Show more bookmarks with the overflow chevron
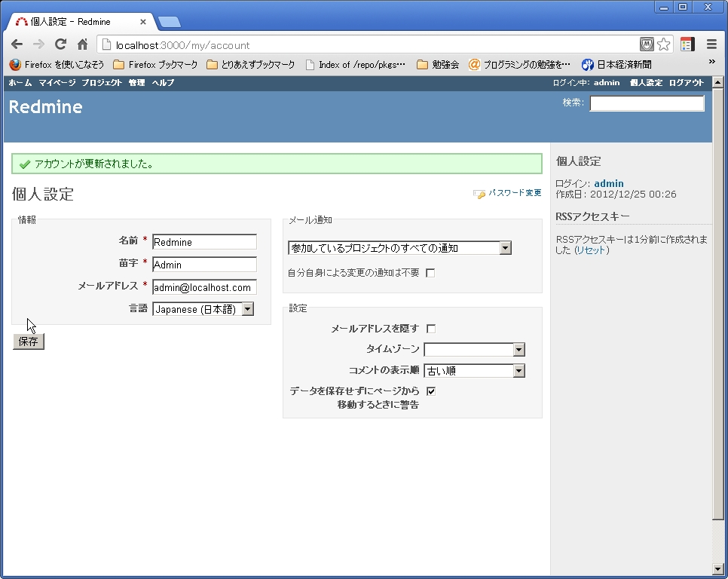 coord(711,62)
